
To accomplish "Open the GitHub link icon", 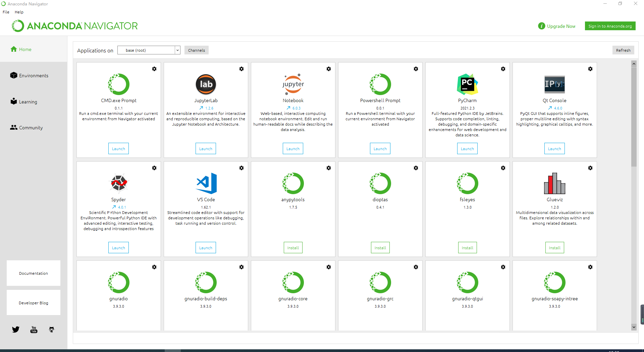I will pos(51,329).
